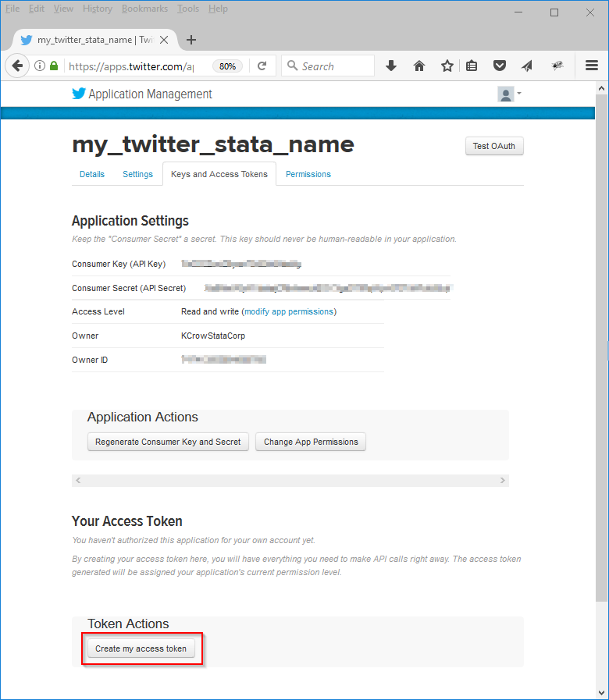
Task: Click the blurred Owner ID value
Action: click(223, 360)
